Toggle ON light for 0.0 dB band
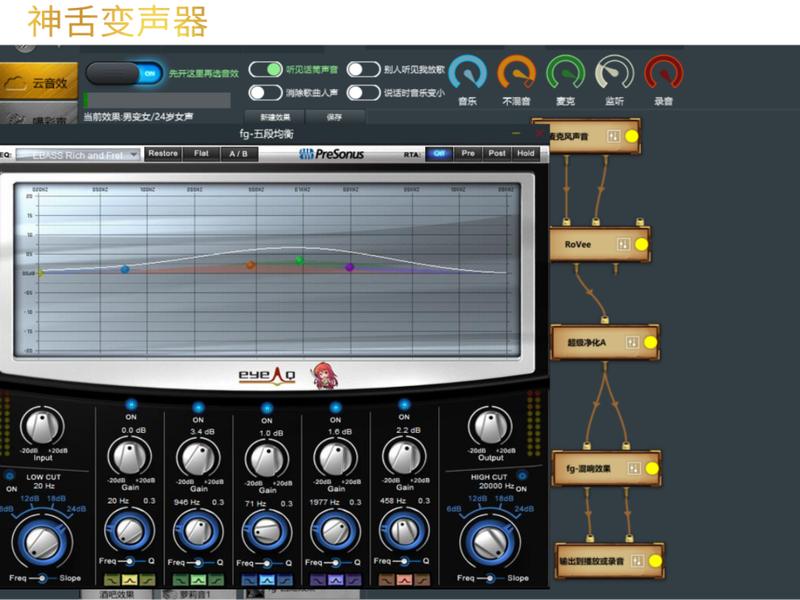The height and width of the screenshot is (600, 800). click(x=131, y=405)
